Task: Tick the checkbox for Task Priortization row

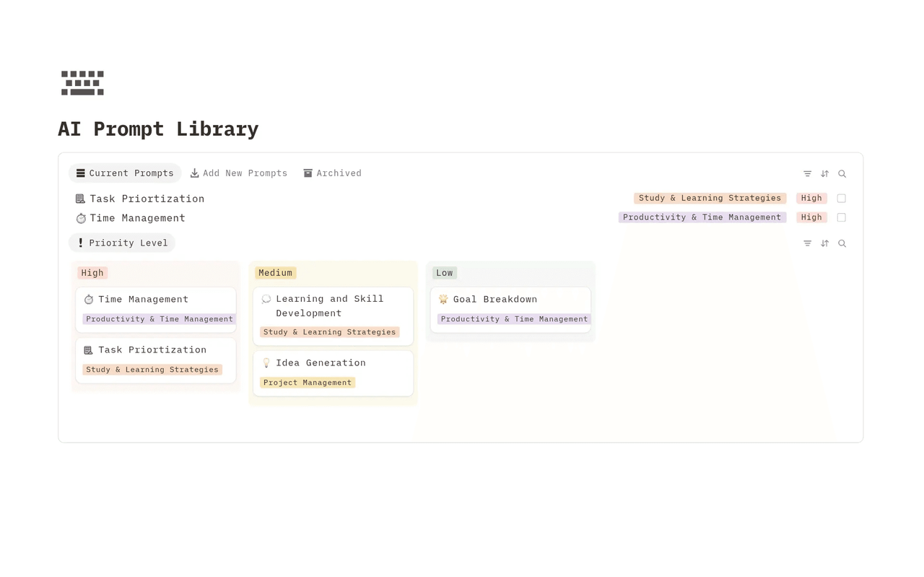Action: coord(841,198)
